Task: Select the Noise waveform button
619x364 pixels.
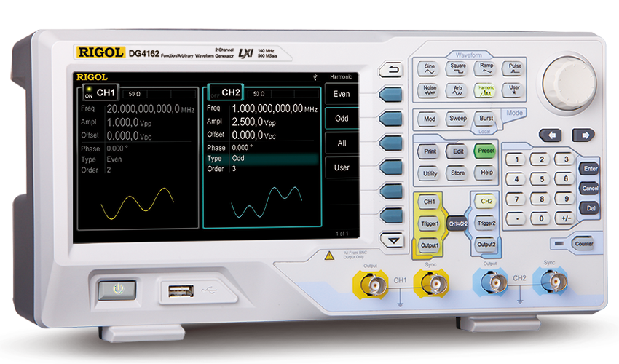Action: point(430,91)
